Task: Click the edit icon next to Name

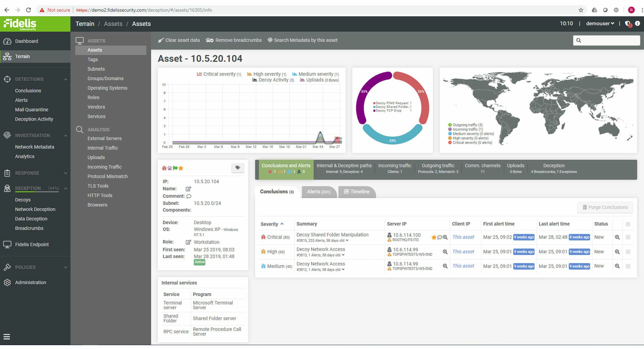Action: click(x=188, y=189)
